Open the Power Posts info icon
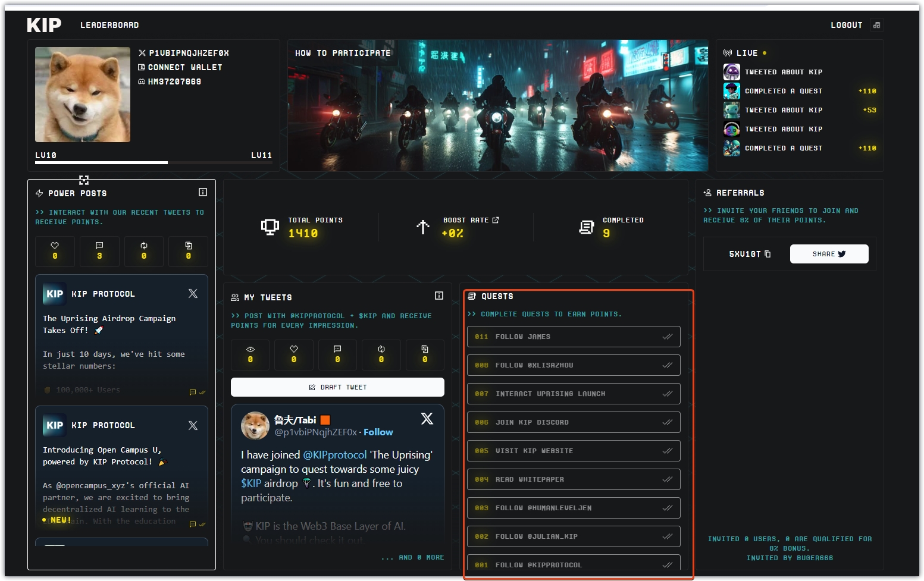This screenshot has width=924, height=581. (203, 192)
